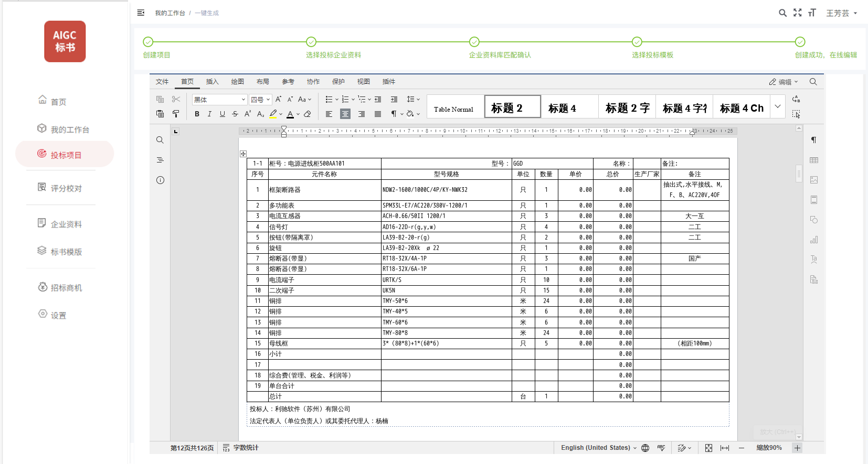Image resolution: width=868 pixels, height=464 pixels.
Task: Toggle fullscreen with the expand icon
Action: [x=798, y=13]
